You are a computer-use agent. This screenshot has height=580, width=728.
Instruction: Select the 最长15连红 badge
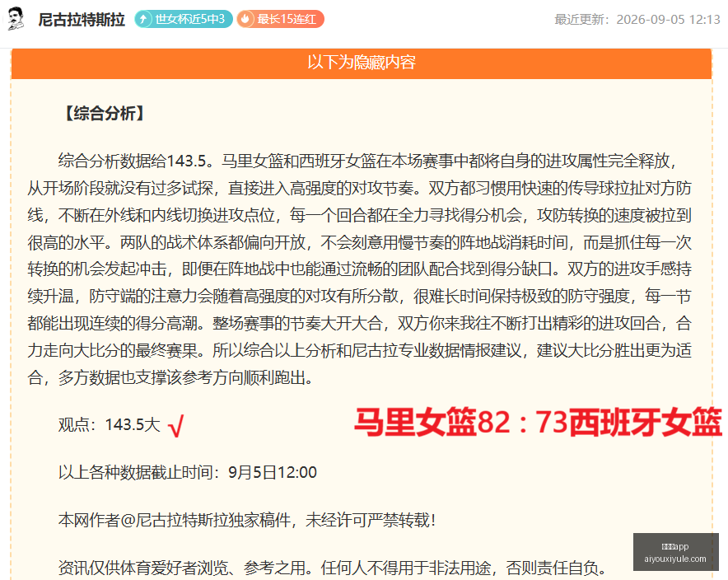281,19
